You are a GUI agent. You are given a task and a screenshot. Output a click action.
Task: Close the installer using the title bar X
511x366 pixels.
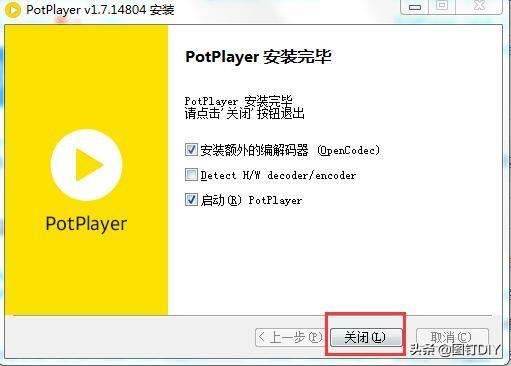(x=479, y=6)
